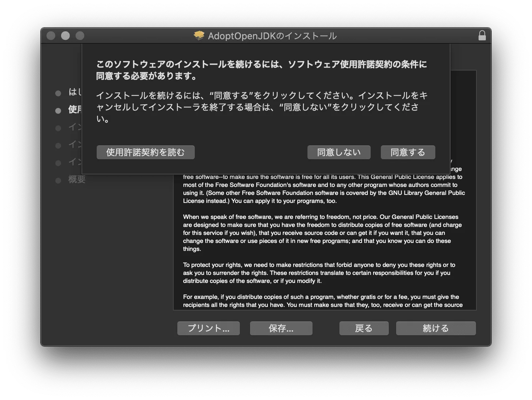The image size is (532, 400).
Task: Click the package icon beside AdoptOpenJDK title
Action: pyautogui.click(x=199, y=36)
